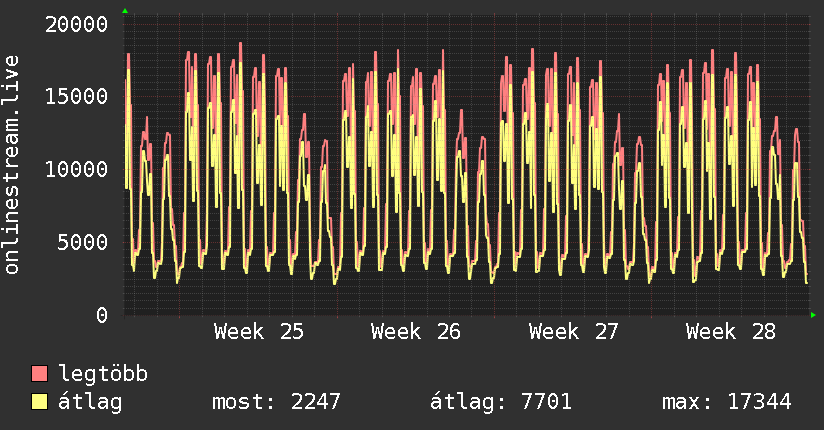This screenshot has height=430, width=824.
Task: Click the most: 2247 statistic
Action: click(x=276, y=402)
